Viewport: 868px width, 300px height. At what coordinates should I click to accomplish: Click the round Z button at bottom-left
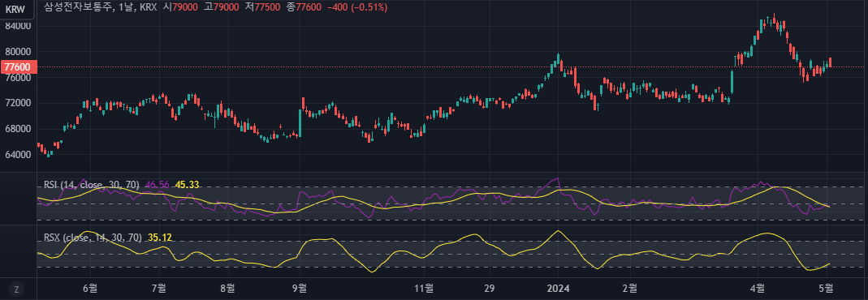click(16, 289)
